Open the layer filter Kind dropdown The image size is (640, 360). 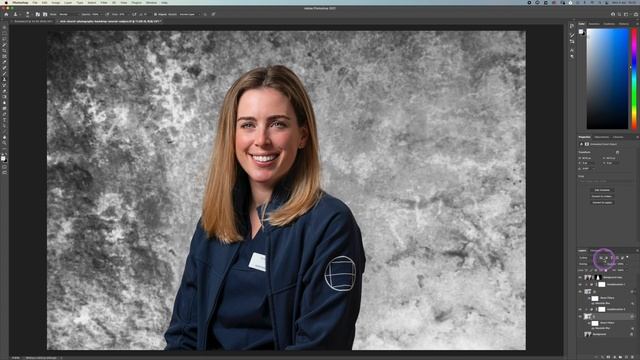588,258
